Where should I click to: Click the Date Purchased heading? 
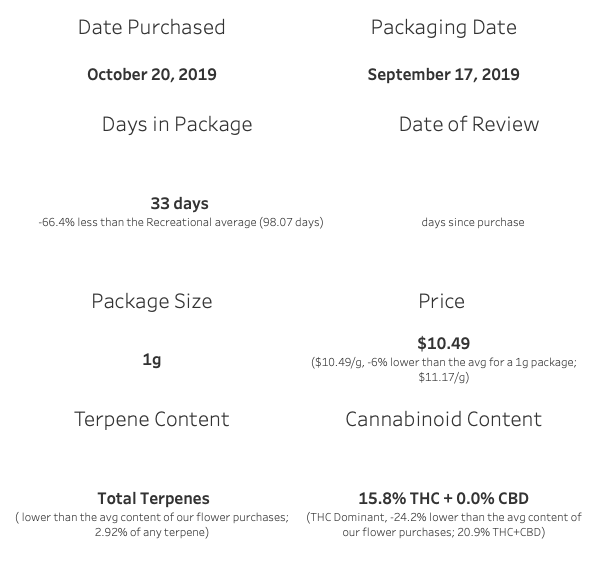click(x=151, y=27)
